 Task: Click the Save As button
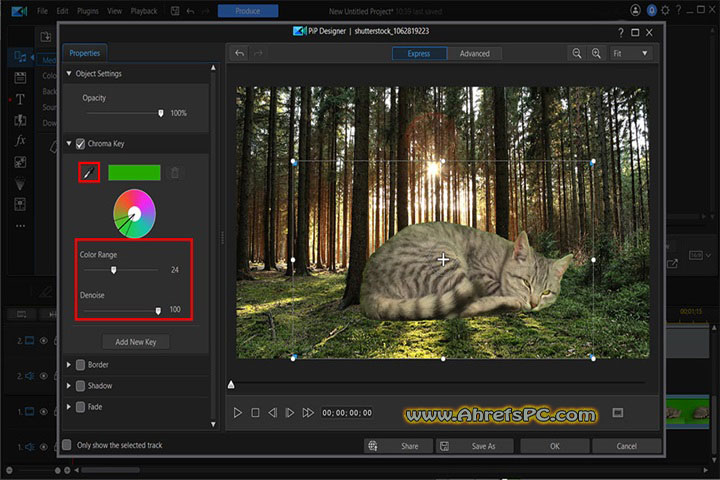474,446
